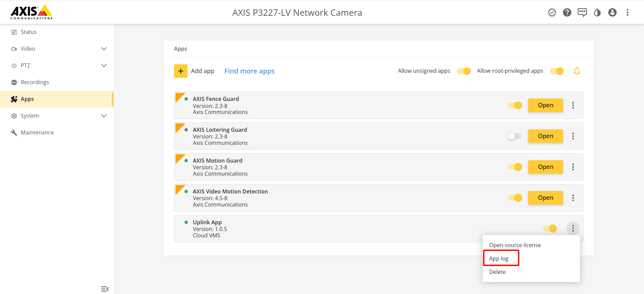Image resolution: width=644 pixels, height=294 pixels.
Task: Go to Recordings in the sidebar
Action: 35,82
